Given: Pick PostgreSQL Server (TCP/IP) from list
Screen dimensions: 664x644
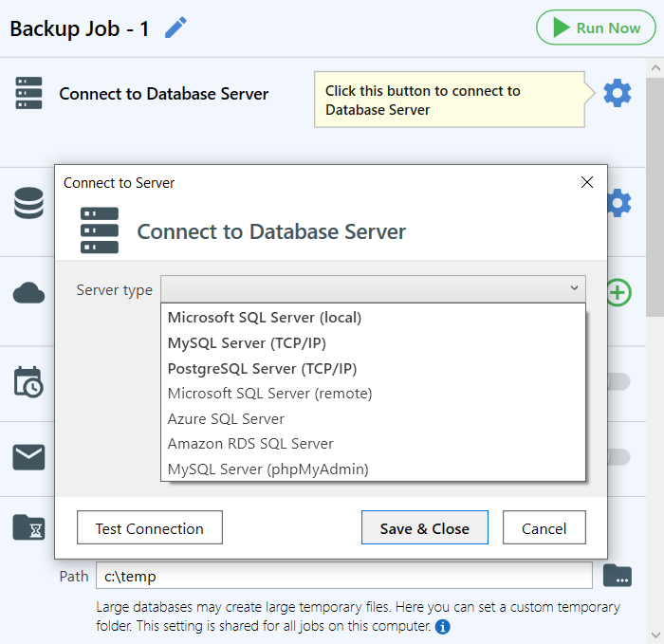Looking at the screenshot, I should (x=262, y=368).
